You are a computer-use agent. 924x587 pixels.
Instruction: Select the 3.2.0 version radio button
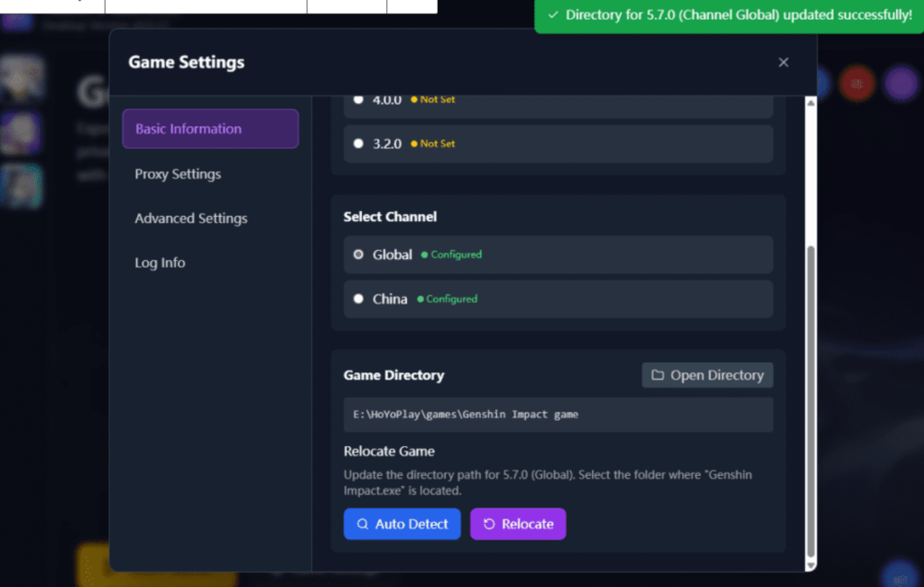[x=358, y=144]
